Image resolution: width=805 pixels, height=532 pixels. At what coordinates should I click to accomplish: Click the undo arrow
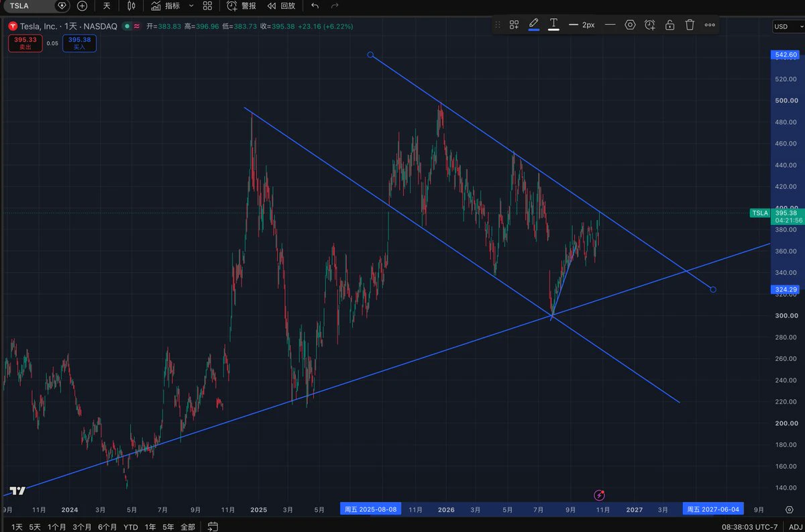pyautogui.click(x=315, y=5)
